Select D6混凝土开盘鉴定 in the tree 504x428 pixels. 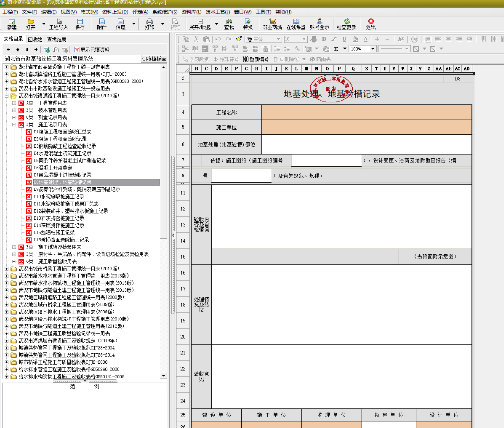(x=53, y=168)
